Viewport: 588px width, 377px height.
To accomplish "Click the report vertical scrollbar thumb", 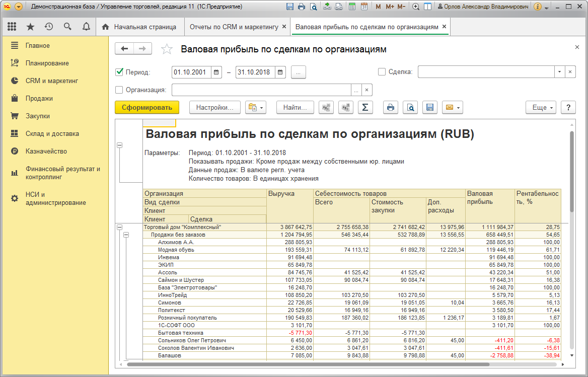I will click(x=571, y=172).
